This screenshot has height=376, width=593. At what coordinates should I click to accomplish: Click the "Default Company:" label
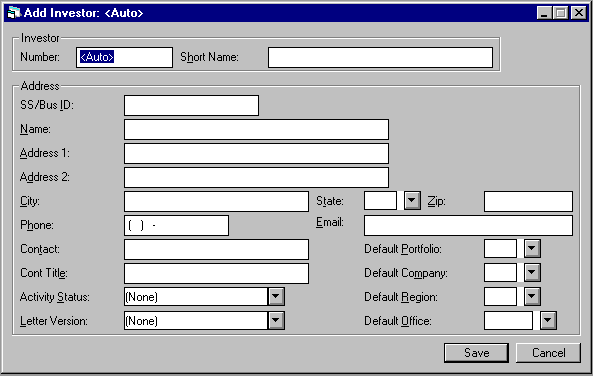[x=406, y=273]
